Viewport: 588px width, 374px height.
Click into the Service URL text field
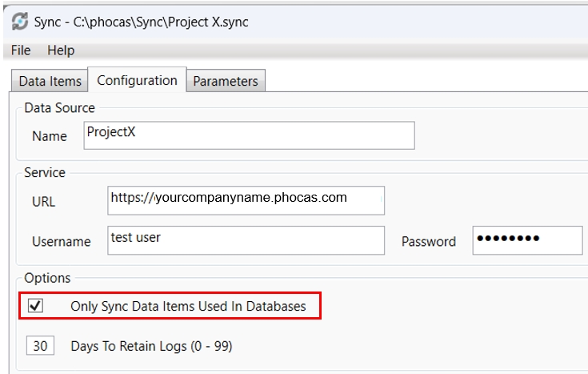click(x=246, y=200)
